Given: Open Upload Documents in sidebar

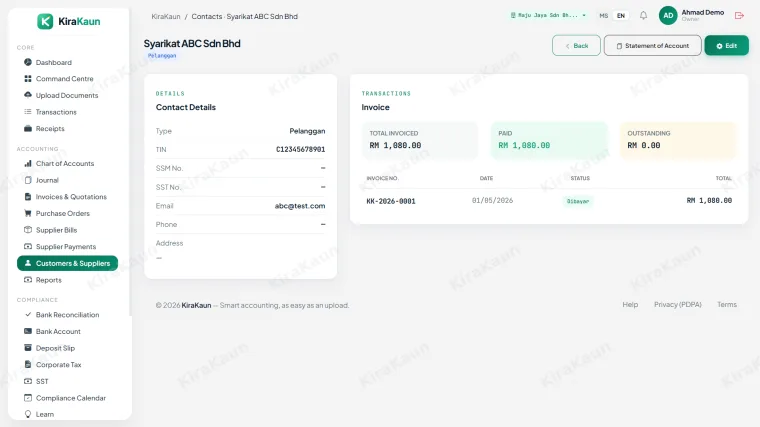Looking at the screenshot, I should (x=67, y=95).
